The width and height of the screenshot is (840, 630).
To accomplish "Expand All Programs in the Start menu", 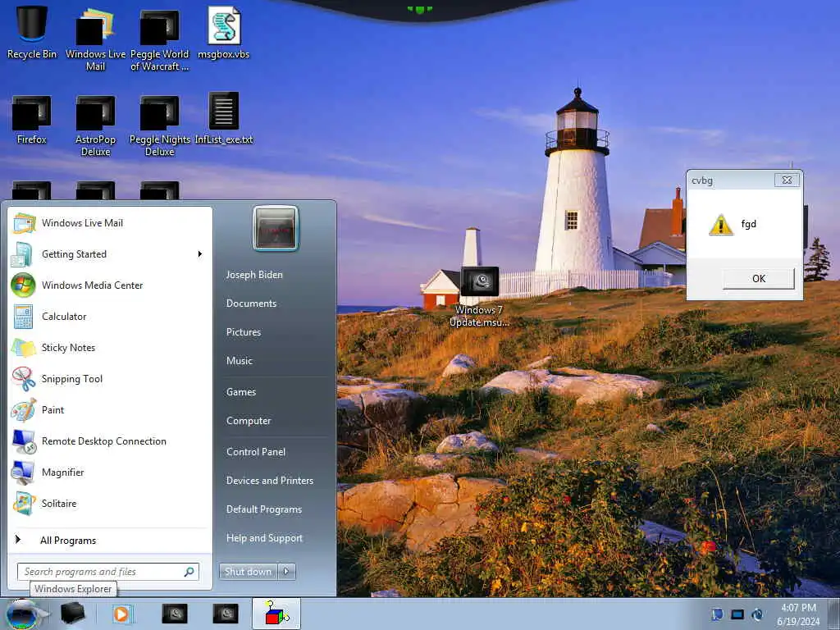I will (110, 540).
